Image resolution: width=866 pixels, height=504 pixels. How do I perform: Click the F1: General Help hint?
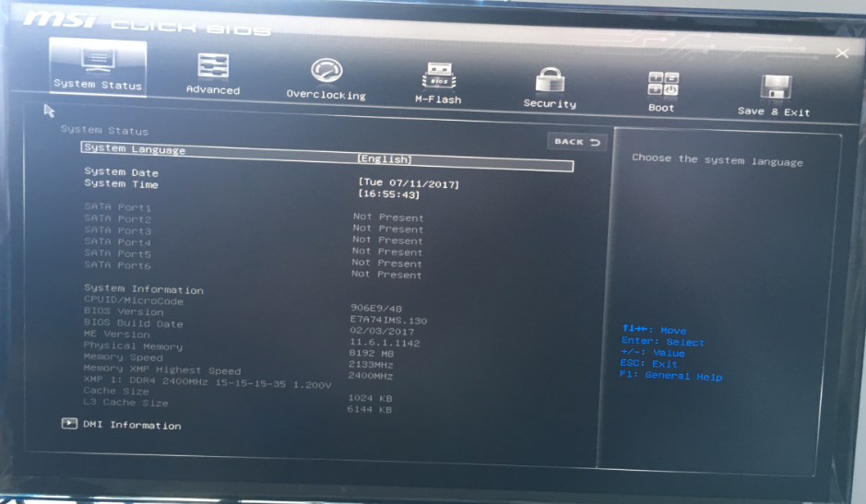point(671,375)
